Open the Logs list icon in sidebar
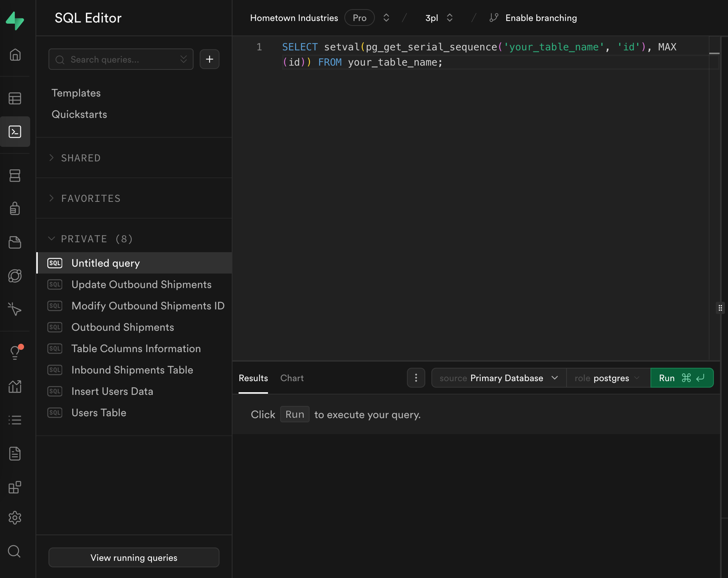Screen dimensions: 728x578 tap(15, 420)
